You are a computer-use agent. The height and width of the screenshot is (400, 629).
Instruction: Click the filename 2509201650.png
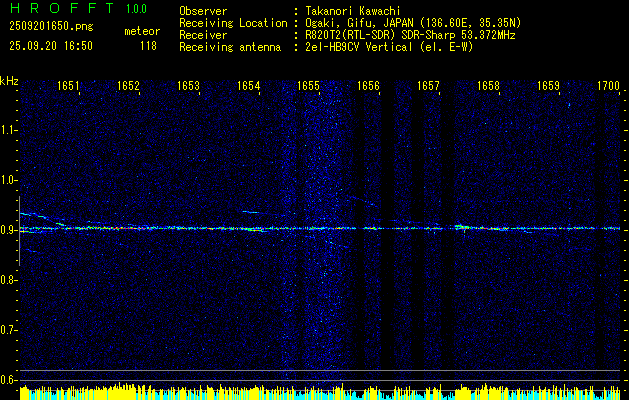(x=51, y=27)
